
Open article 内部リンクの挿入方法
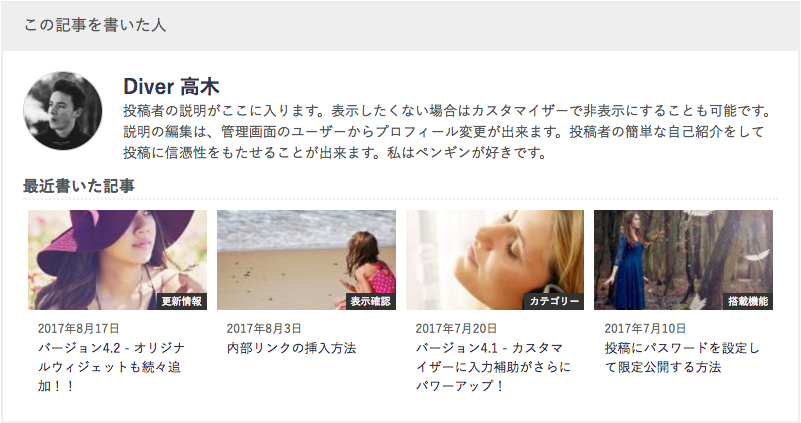(x=291, y=348)
